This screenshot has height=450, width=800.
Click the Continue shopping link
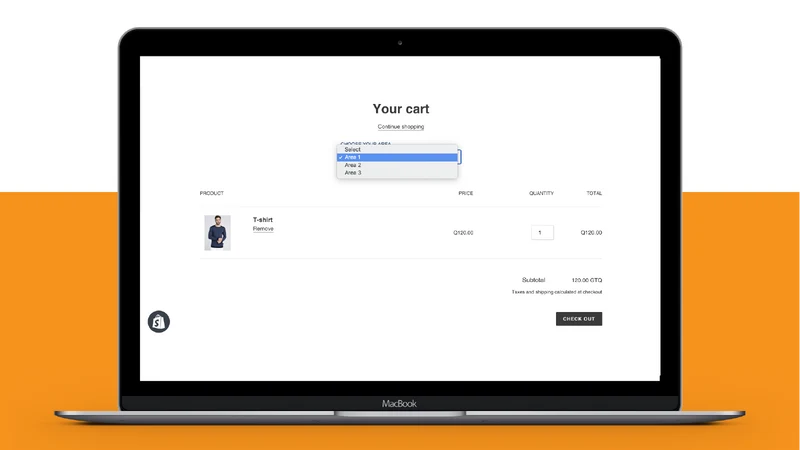point(401,127)
